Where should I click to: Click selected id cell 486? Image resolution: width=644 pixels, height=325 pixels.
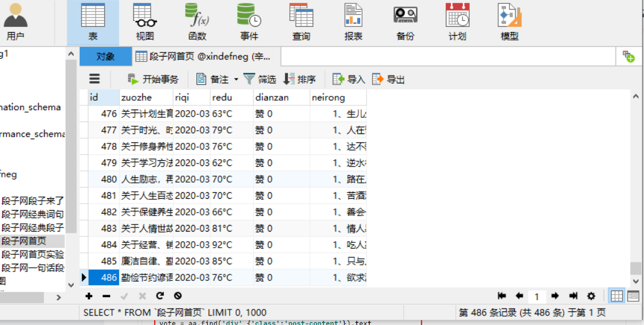coord(104,278)
